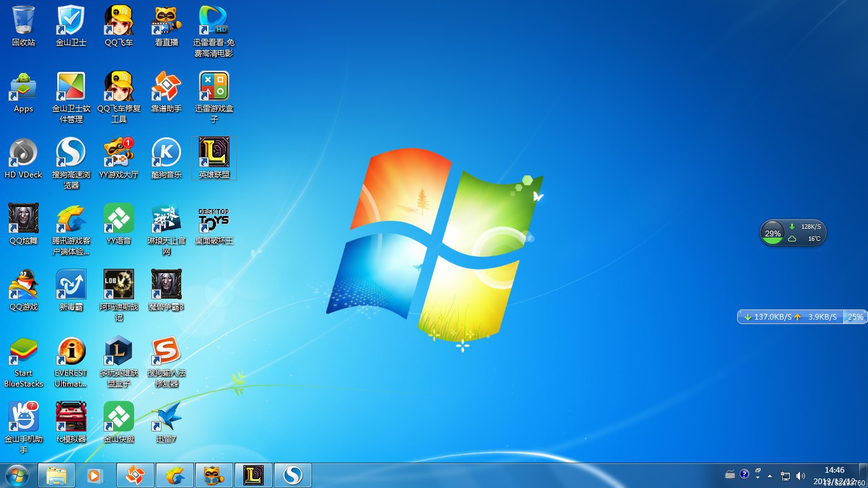Screen dimensions: 868x488
Task: Open 琳琅天上官网 desktop shortcut
Action: tap(166, 229)
